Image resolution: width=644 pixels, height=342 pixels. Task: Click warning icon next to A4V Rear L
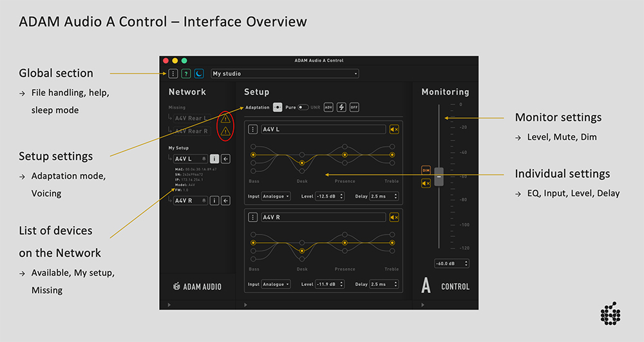point(225,119)
